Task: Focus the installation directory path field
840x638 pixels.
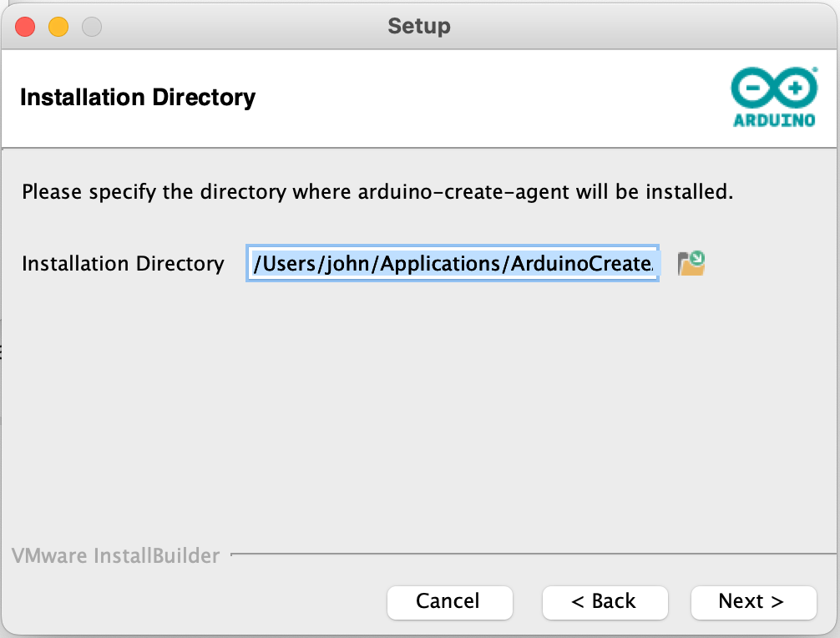Action: [453, 264]
